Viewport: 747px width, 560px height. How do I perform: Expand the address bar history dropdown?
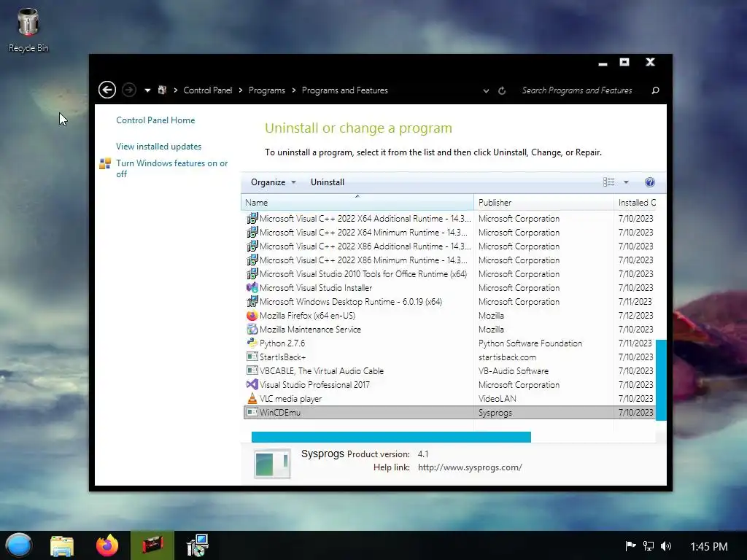point(486,90)
